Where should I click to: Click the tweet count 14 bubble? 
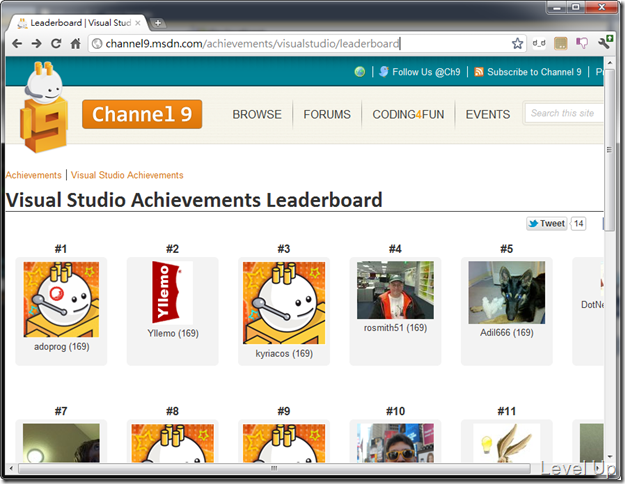[578, 223]
